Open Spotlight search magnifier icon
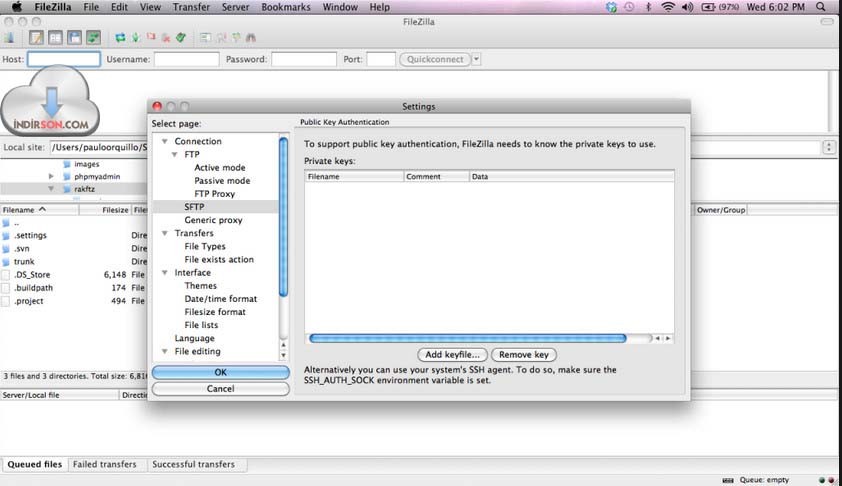The height and width of the screenshot is (486, 842). coord(820,7)
